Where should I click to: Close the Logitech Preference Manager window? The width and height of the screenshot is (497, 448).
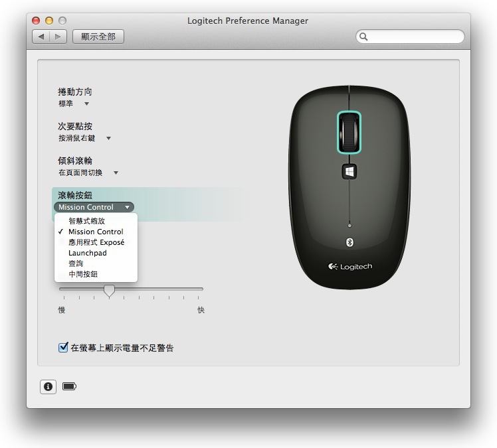click(x=36, y=21)
